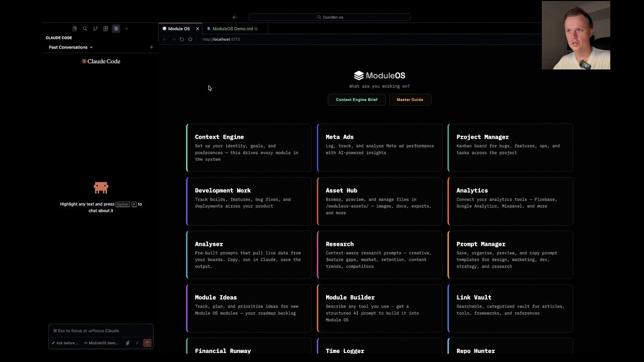The width and height of the screenshot is (644, 362).
Task: Go forward in the embedded browser
Action: [x=174, y=39]
